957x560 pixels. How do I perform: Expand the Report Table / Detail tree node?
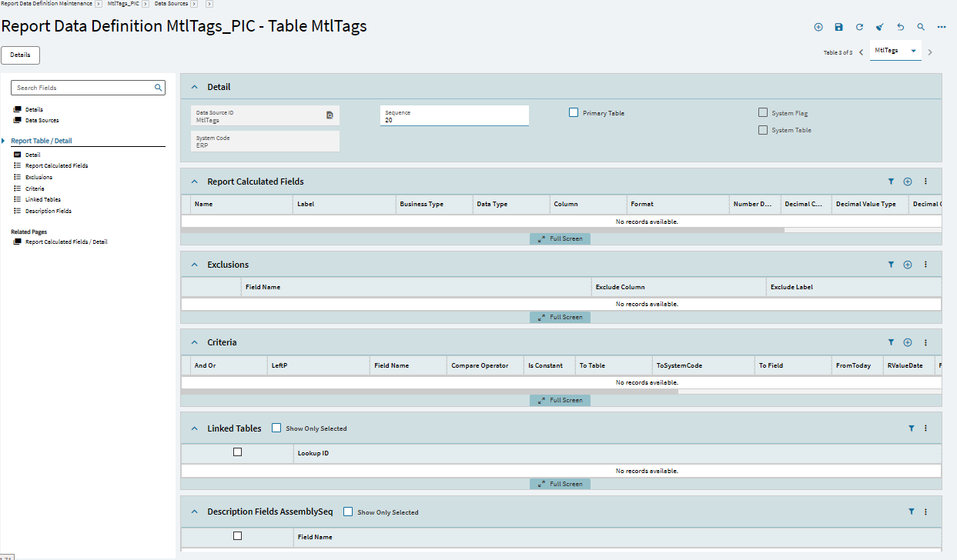[x=3, y=141]
